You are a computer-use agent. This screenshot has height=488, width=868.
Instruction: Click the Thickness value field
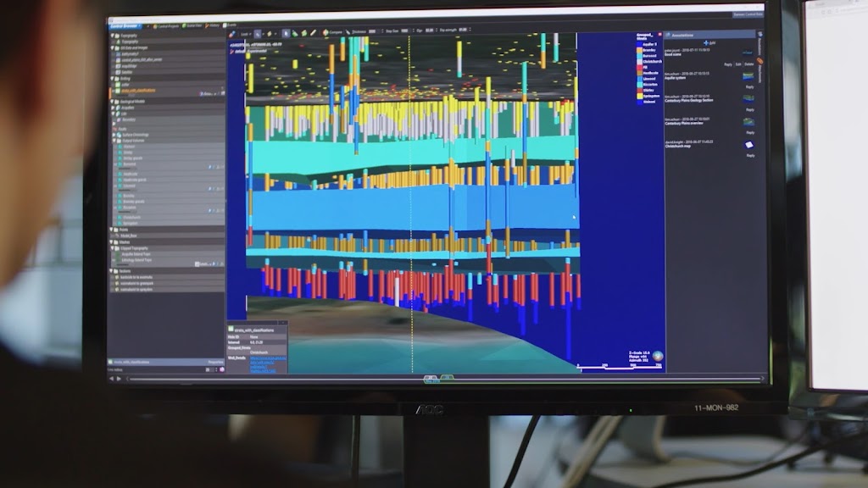(x=373, y=31)
